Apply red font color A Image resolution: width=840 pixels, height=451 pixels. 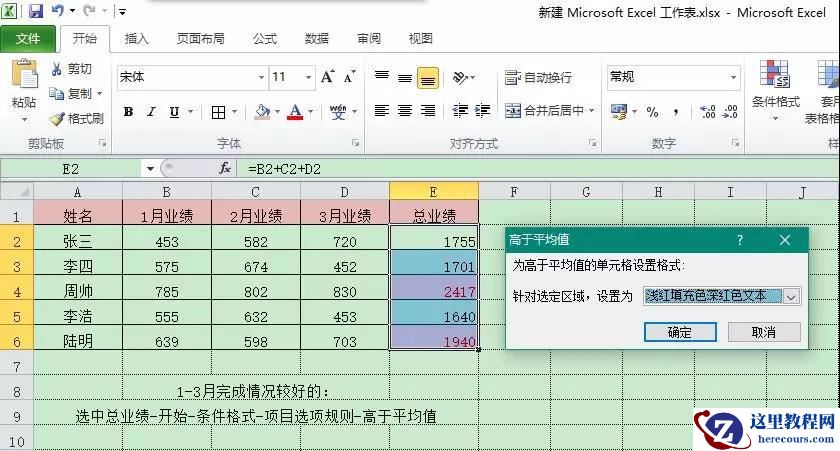click(x=295, y=112)
